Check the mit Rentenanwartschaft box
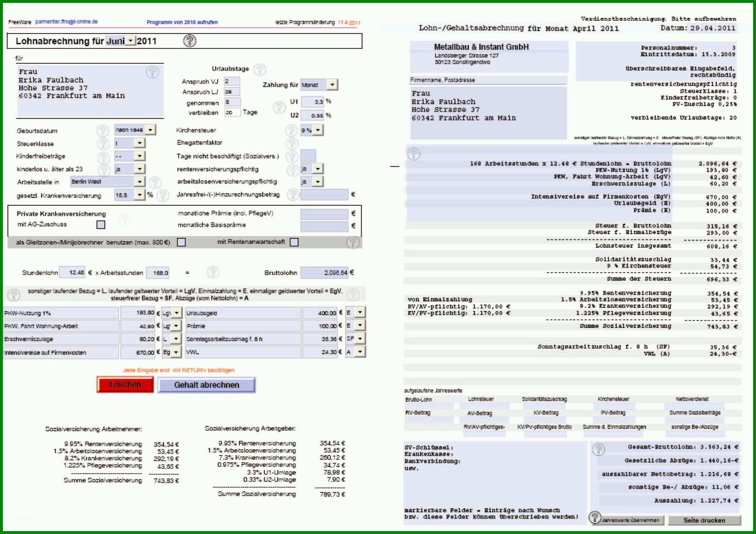The width and height of the screenshot is (756, 534). tap(294, 243)
